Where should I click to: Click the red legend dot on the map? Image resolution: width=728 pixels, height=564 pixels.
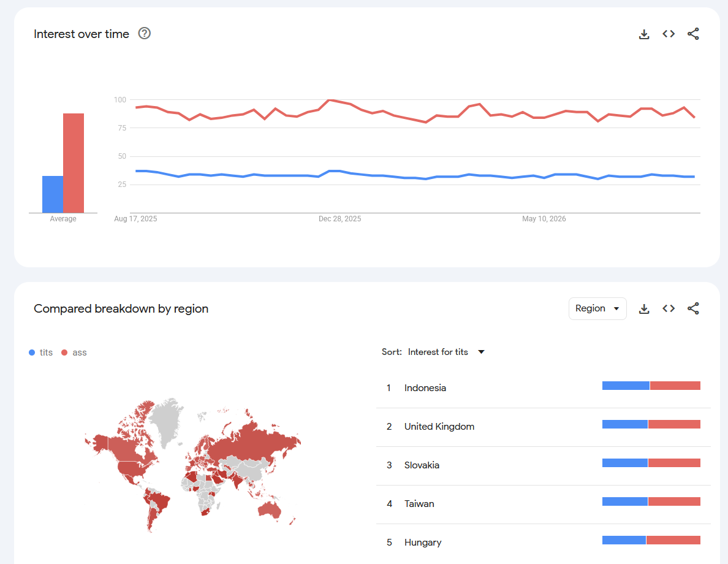(64, 352)
